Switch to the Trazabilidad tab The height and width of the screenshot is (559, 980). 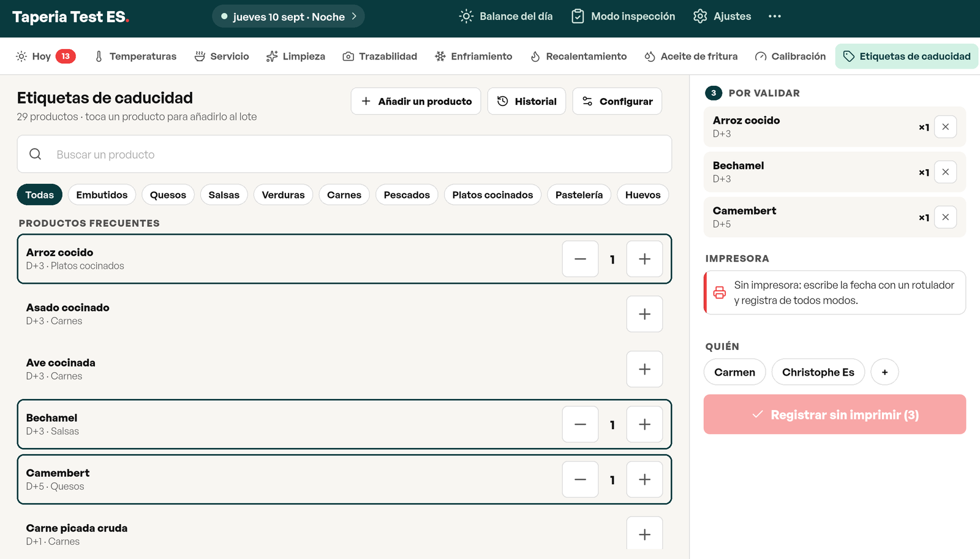(380, 56)
